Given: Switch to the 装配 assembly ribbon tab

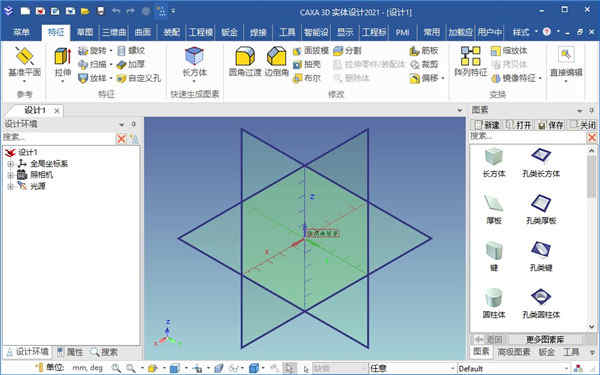Looking at the screenshot, I should 172,32.
